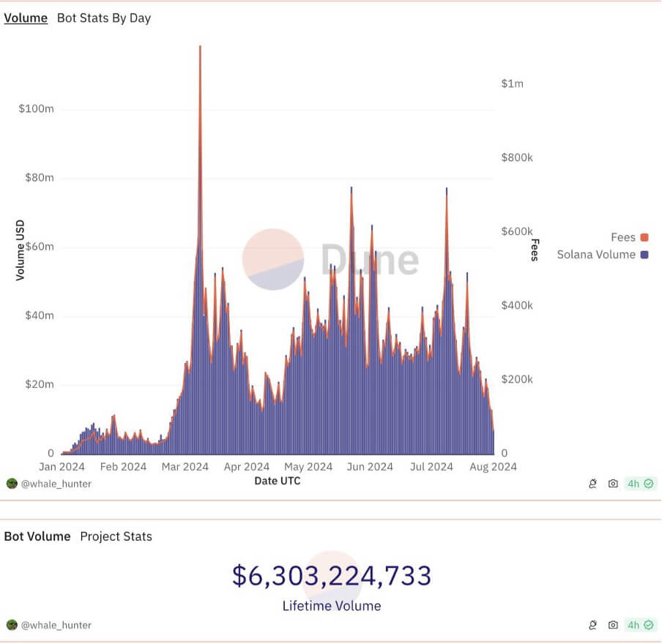Viewport: 662px width, 644px height.
Task: Click the query plug icon under Volume chart
Action: click(593, 484)
